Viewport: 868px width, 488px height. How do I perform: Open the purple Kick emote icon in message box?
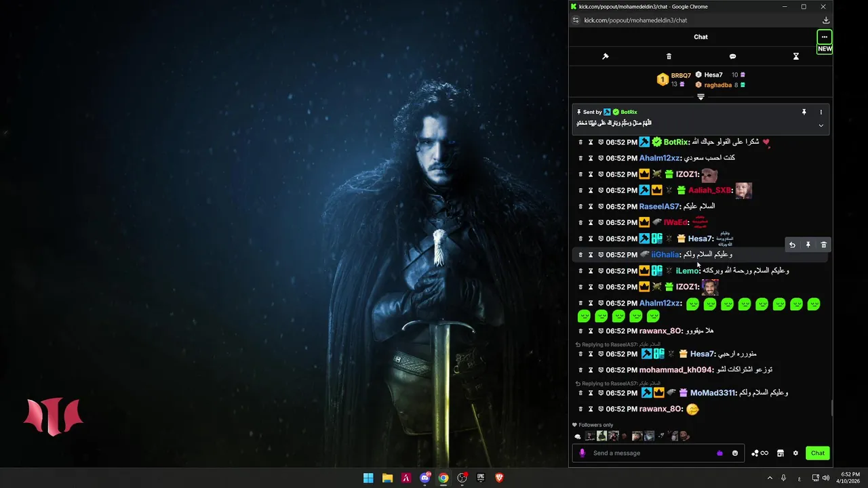pyautogui.click(x=719, y=453)
